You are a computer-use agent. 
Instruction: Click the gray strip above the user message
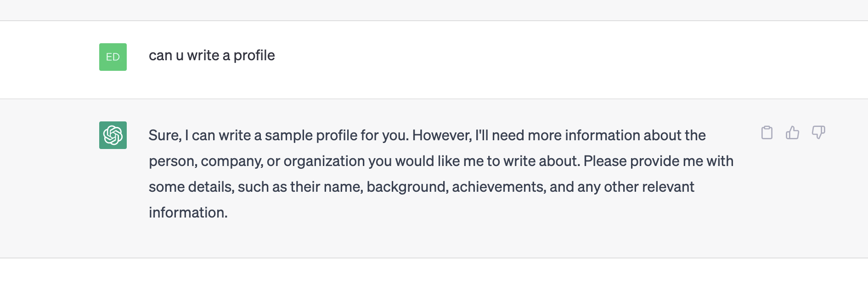[434, 10]
